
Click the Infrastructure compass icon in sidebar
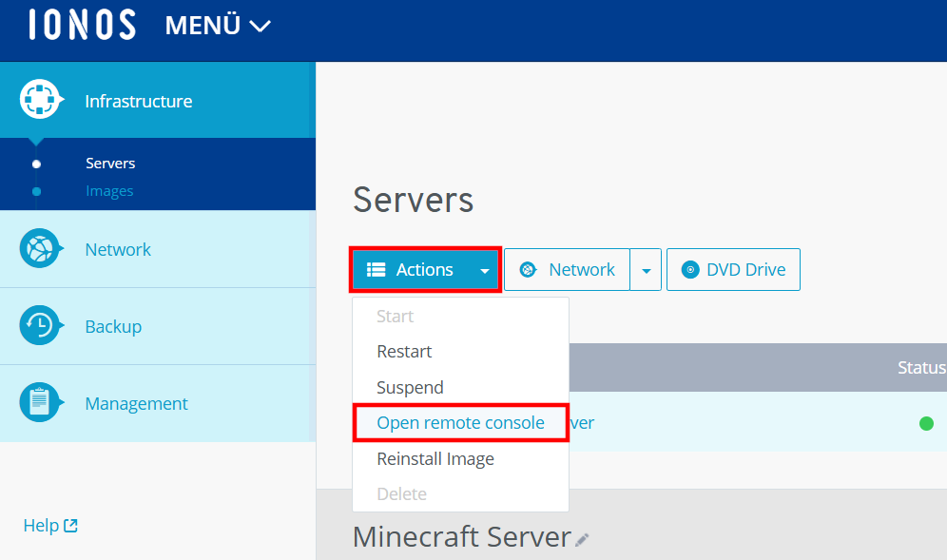point(40,99)
